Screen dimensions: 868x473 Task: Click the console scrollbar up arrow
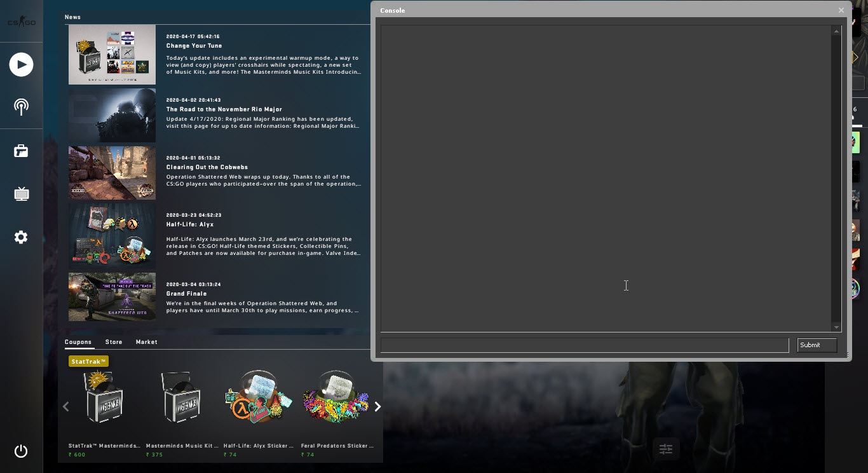[836, 31]
